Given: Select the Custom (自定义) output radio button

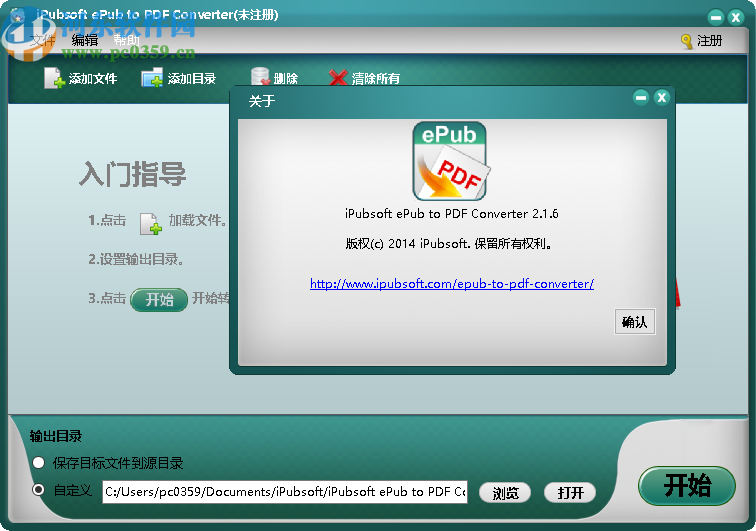Looking at the screenshot, I should pyautogui.click(x=39, y=490).
